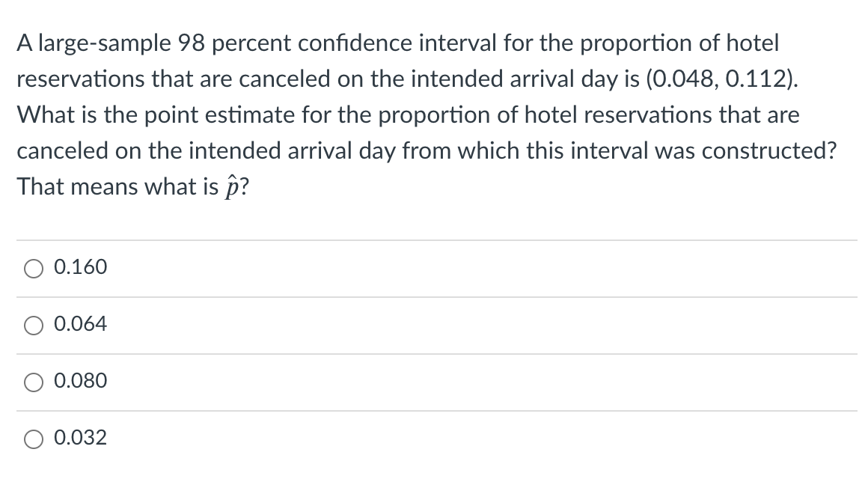This screenshot has width=868, height=482.
Task: Mark the 0.080 radio button
Action: pos(34,382)
